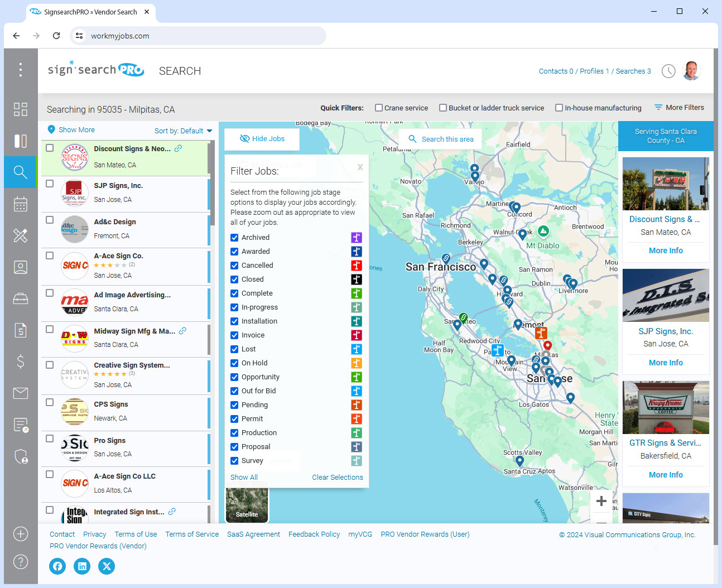Image resolution: width=722 pixels, height=588 pixels.
Task: Expand the More Filters options
Action: coord(679,108)
